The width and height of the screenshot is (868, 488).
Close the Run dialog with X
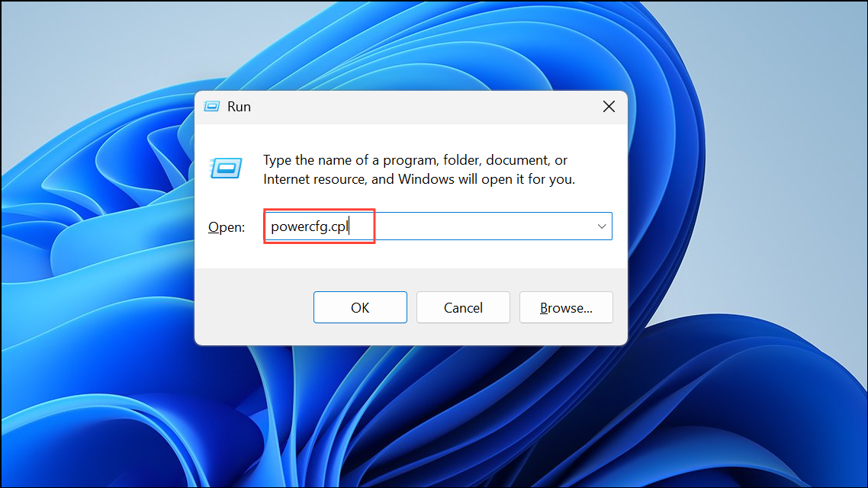609,106
